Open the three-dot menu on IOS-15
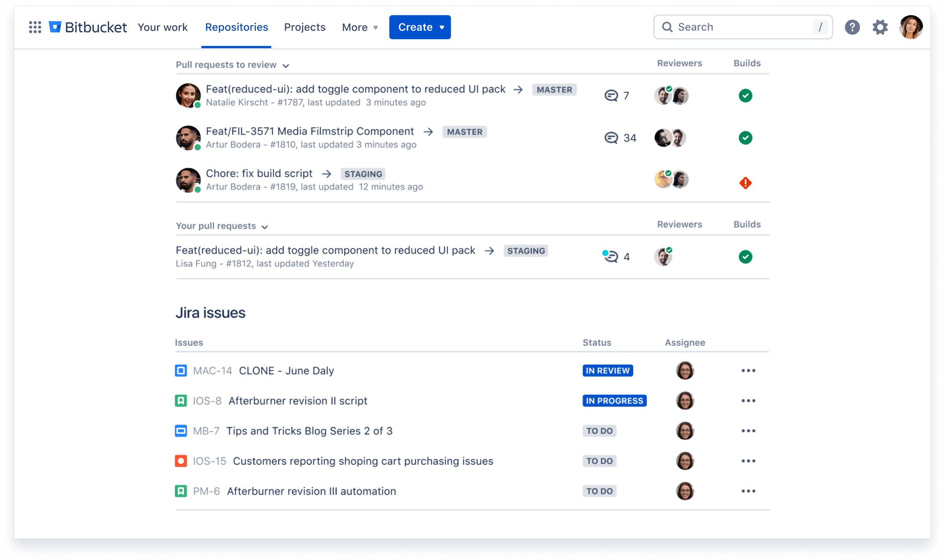 tap(749, 461)
